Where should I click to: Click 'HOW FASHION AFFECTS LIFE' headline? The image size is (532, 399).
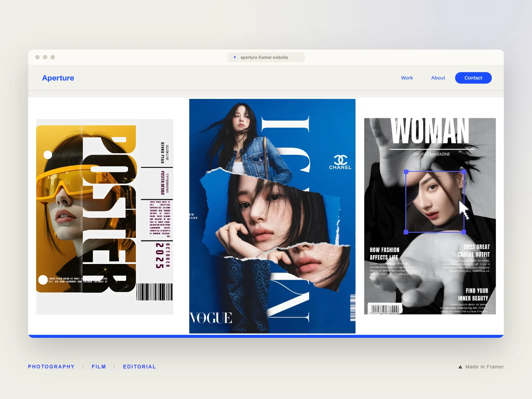(384, 254)
